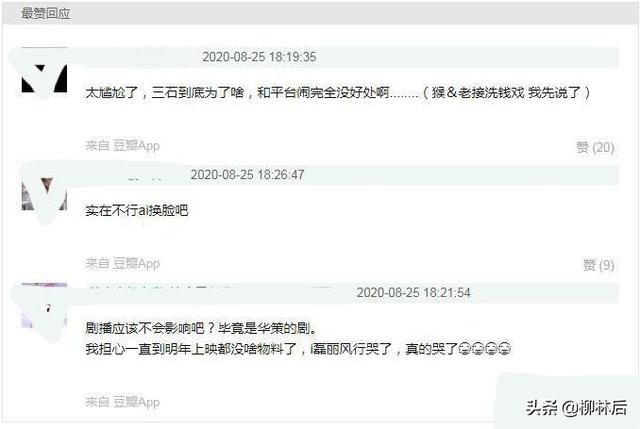Click the crying emoji icons in the third comment
This screenshot has height=429, width=640.
tap(484, 349)
